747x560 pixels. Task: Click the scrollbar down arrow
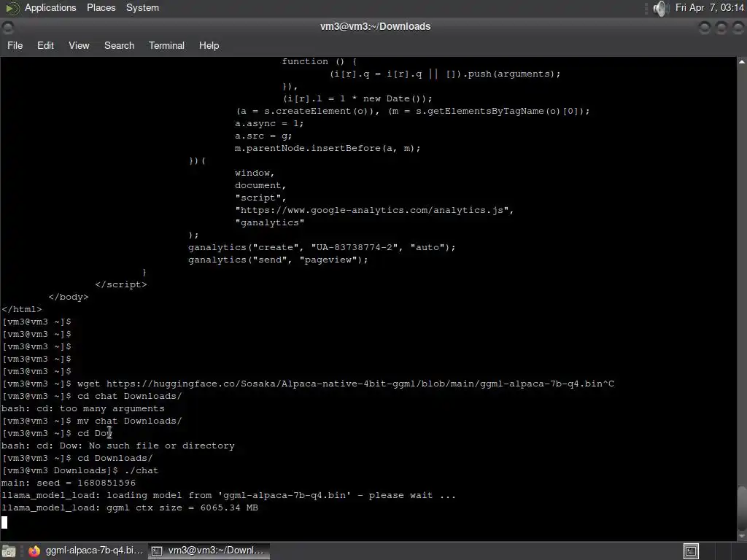tap(742, 536)
